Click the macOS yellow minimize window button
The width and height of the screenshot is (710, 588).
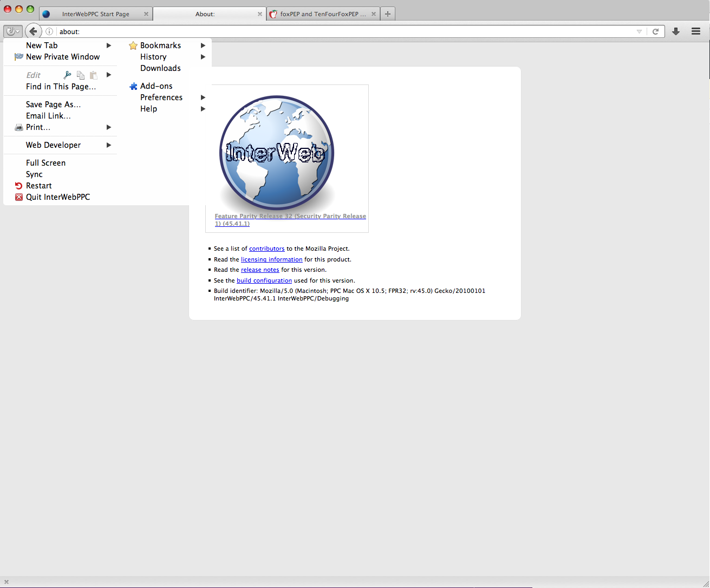tap(19, 9)
